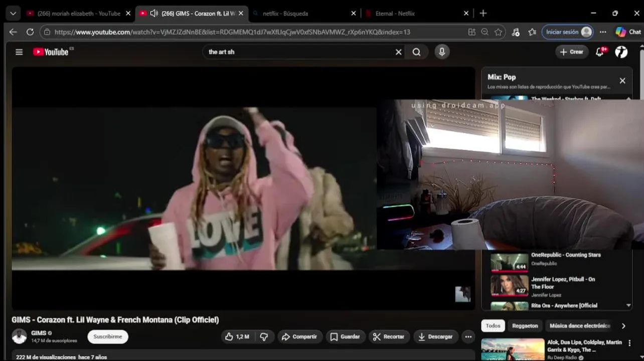
Task: Start voice search with the microphone
Action: tap(442, 52)
